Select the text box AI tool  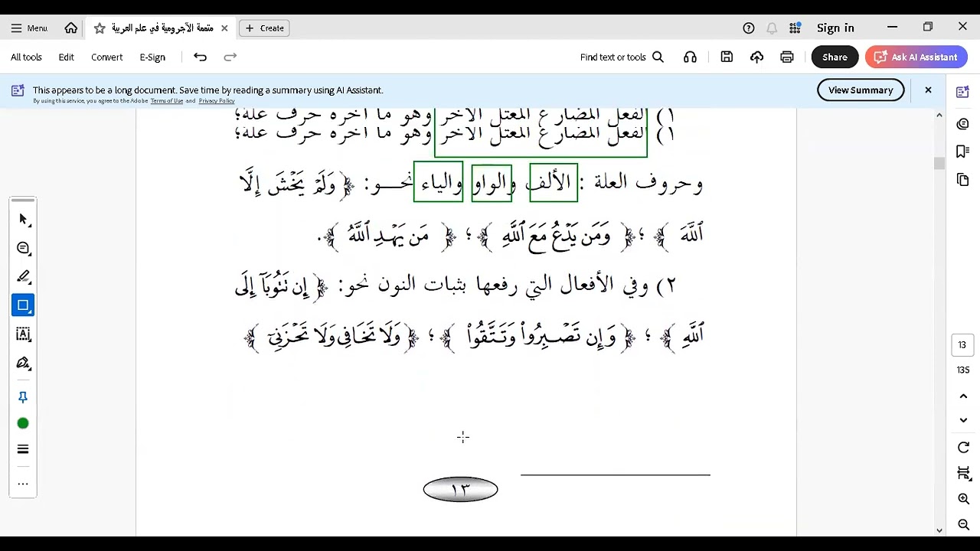point(23,334)
